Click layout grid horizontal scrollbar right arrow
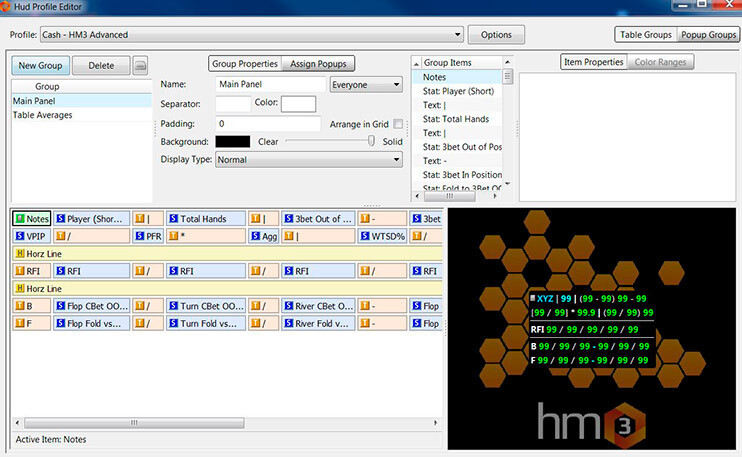This screenshot has height=457, width=742. click(435, 422)
